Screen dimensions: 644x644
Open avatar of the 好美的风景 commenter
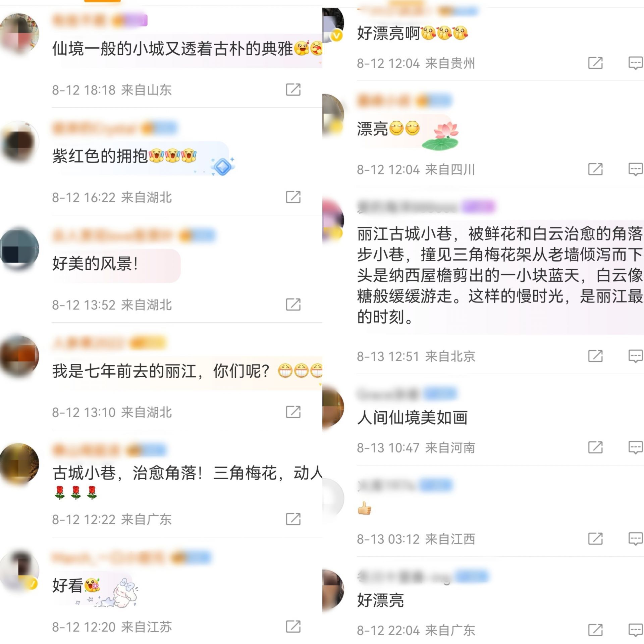(x=19, y=249)
